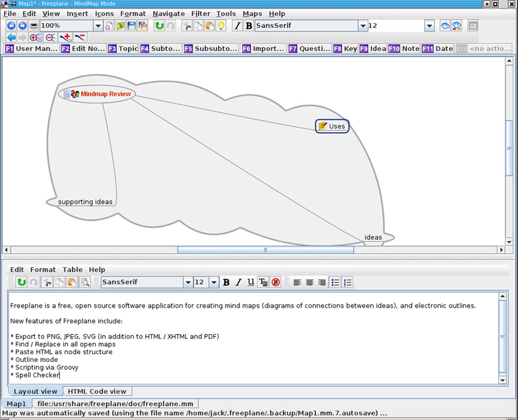Switch to the freeplane.mm map tab
The height and width of the screenshot is (420, 518).
click(x=115, y=403)
